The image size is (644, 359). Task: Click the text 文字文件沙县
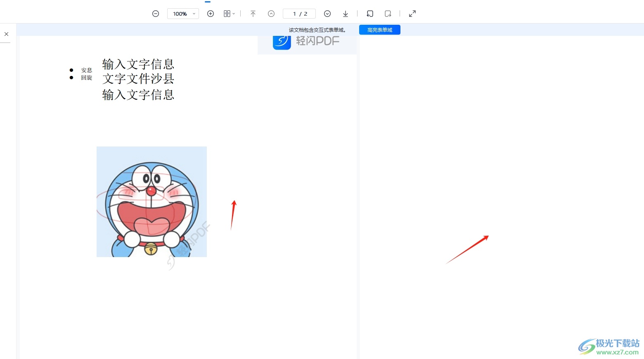(x=138, y=78)
